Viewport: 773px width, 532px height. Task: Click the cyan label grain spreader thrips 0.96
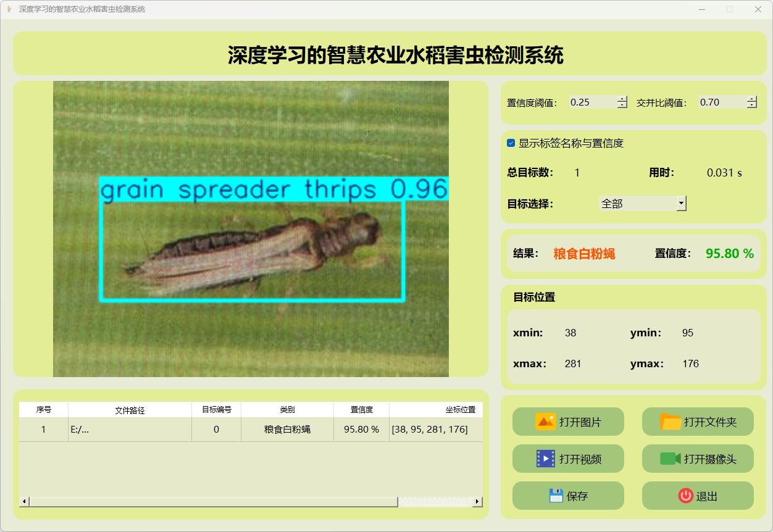[274, 189]
